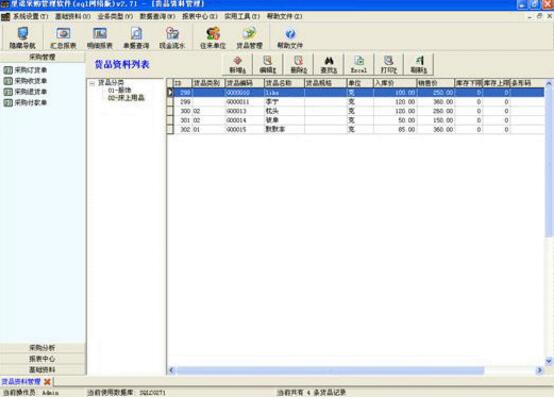Viewport: 554px width, 398px height.
Task: Click the 货品规格 column header
Action: point(325,83)
